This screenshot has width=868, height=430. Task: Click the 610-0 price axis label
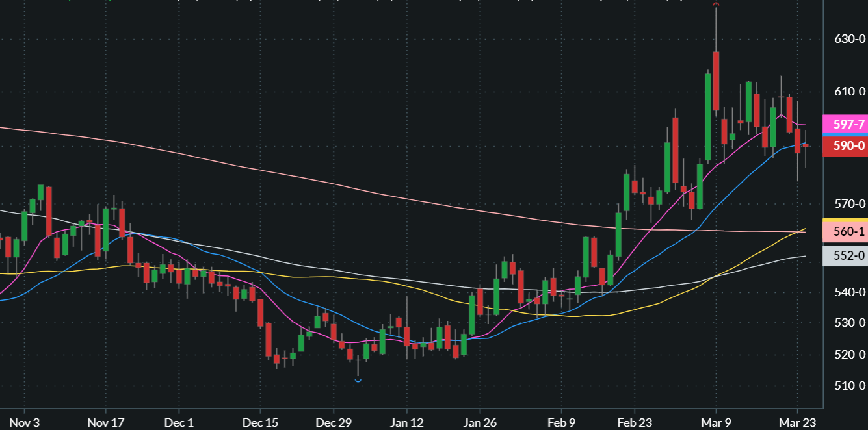(x=849, y=92)
